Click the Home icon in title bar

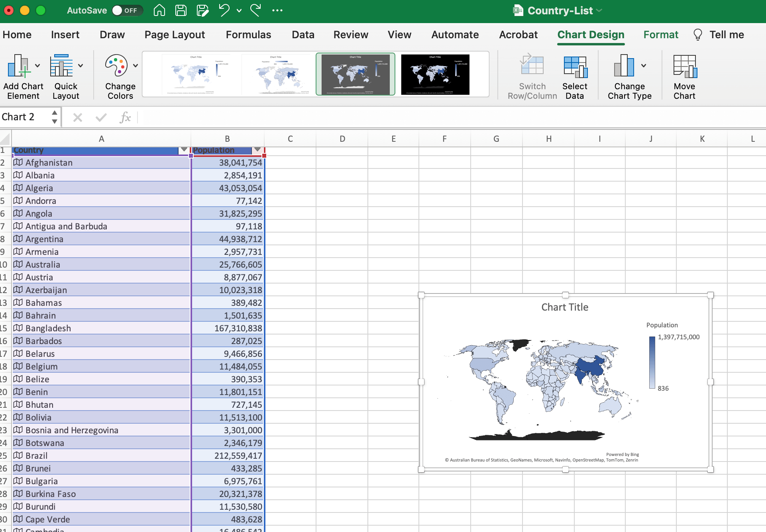click(159, 11)
